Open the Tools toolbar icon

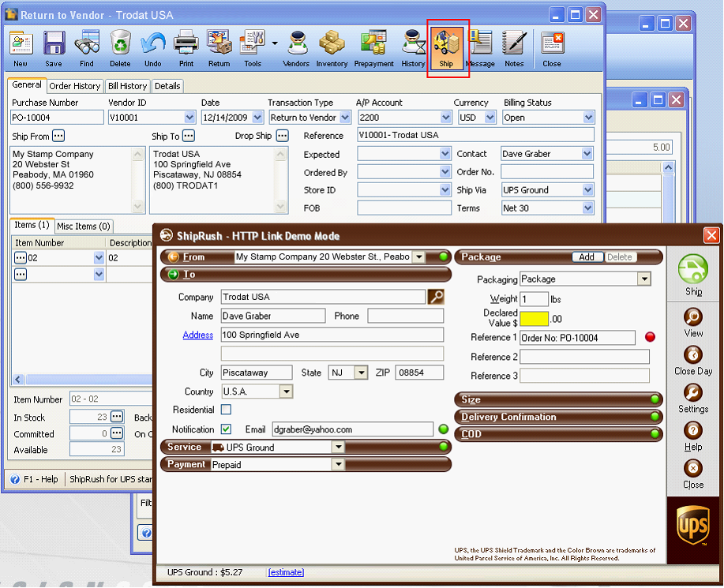253,48
